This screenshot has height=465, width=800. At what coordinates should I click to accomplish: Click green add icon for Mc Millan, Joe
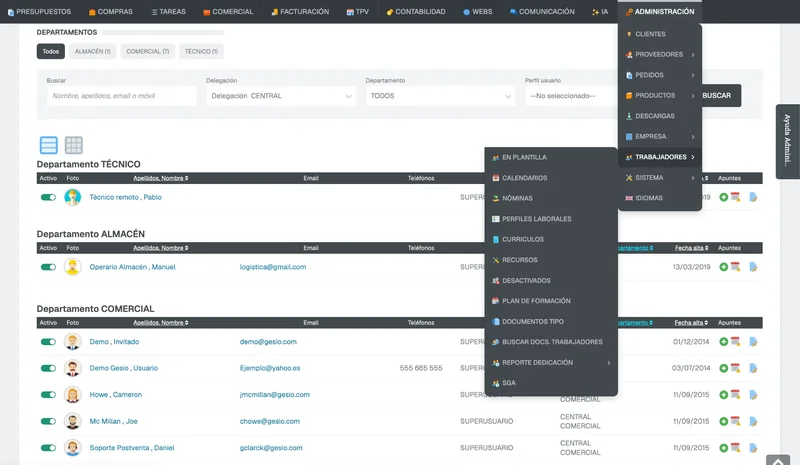[723, 421]
